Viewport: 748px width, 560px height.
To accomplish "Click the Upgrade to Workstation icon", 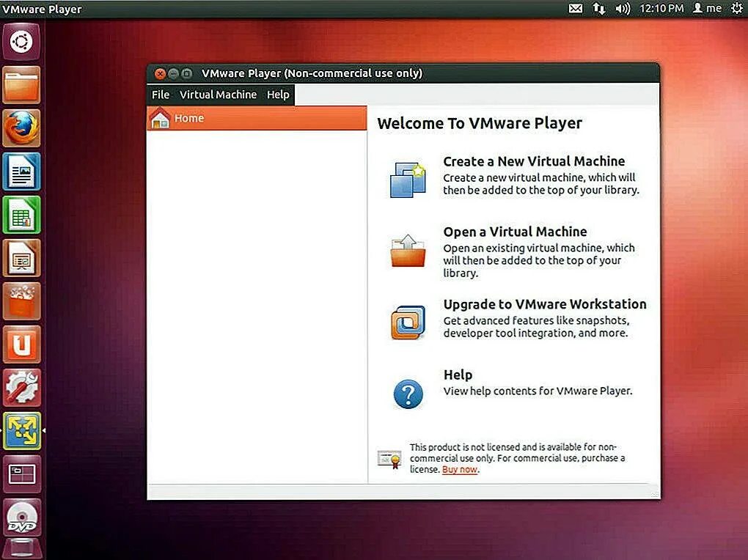I will (408, 323).
